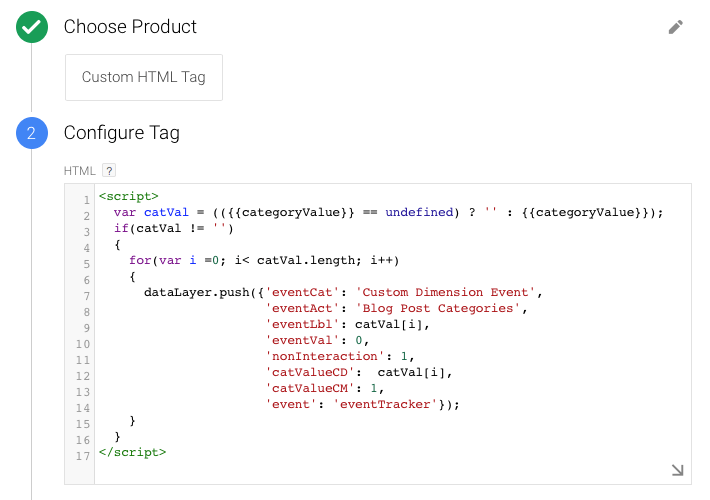The height and width of the screenshot is (500, 710).
Task: Click the dataLayer.push eventCat line
Action: tap(344, 293)
